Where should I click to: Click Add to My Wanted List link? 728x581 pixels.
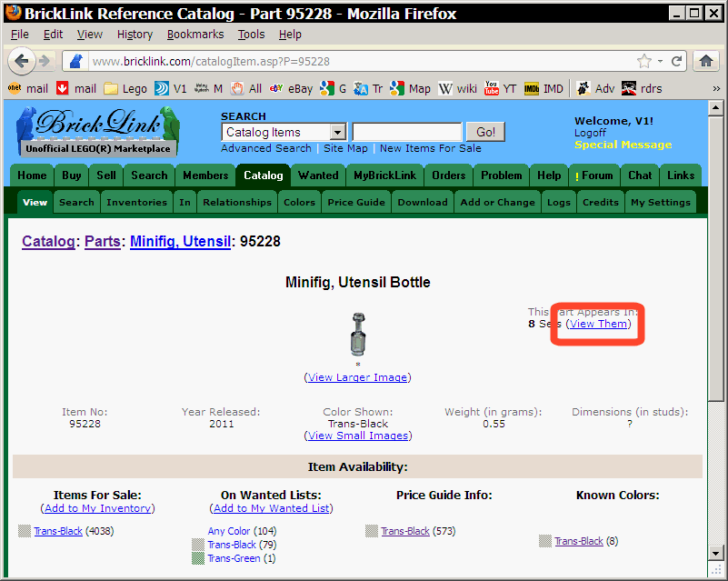coord(271,508)
